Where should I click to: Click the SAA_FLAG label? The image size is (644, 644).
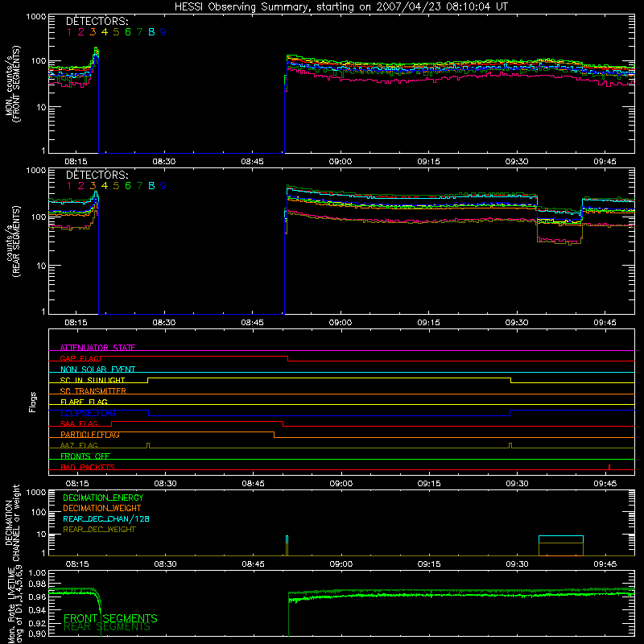(79, 423)
